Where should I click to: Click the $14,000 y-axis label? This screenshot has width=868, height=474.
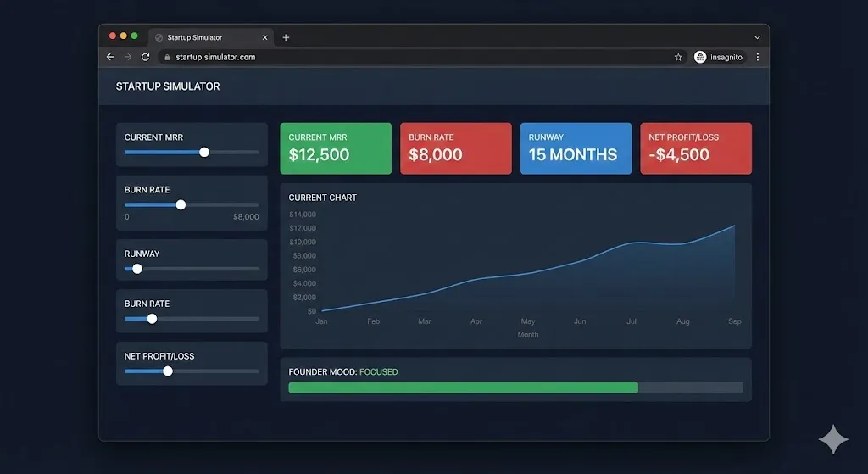303,215
